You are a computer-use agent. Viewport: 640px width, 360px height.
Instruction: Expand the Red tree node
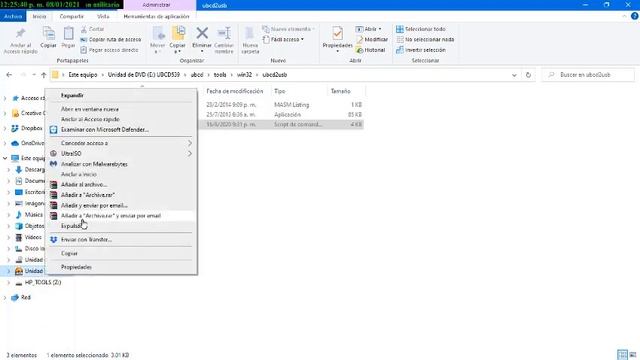pos(5,298)
